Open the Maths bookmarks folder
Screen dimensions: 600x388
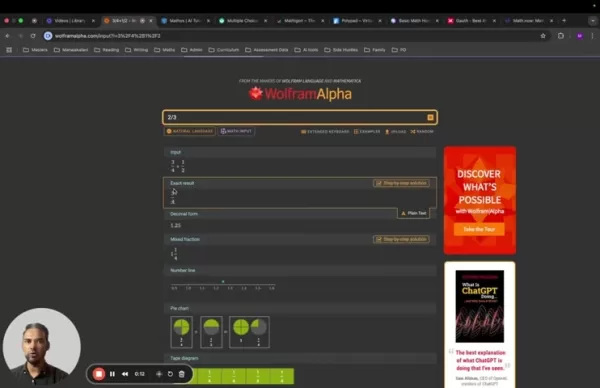point(165,50)
